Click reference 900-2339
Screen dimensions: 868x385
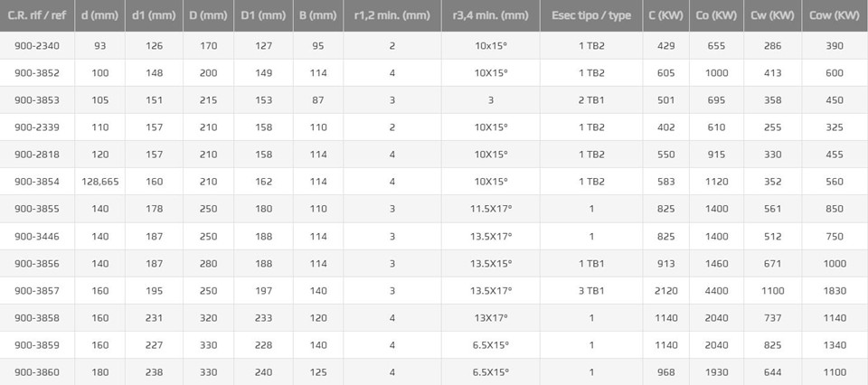pyautogui.click(x=37, y=127)
